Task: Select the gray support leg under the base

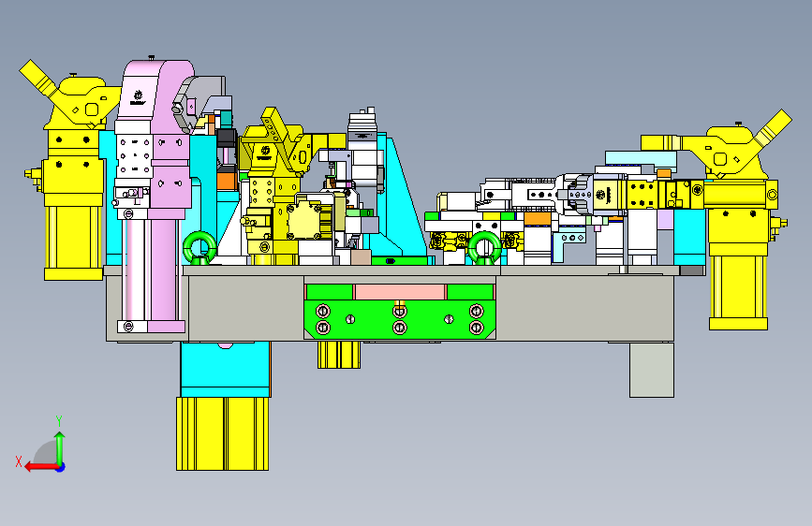Action: click(652, 370)
